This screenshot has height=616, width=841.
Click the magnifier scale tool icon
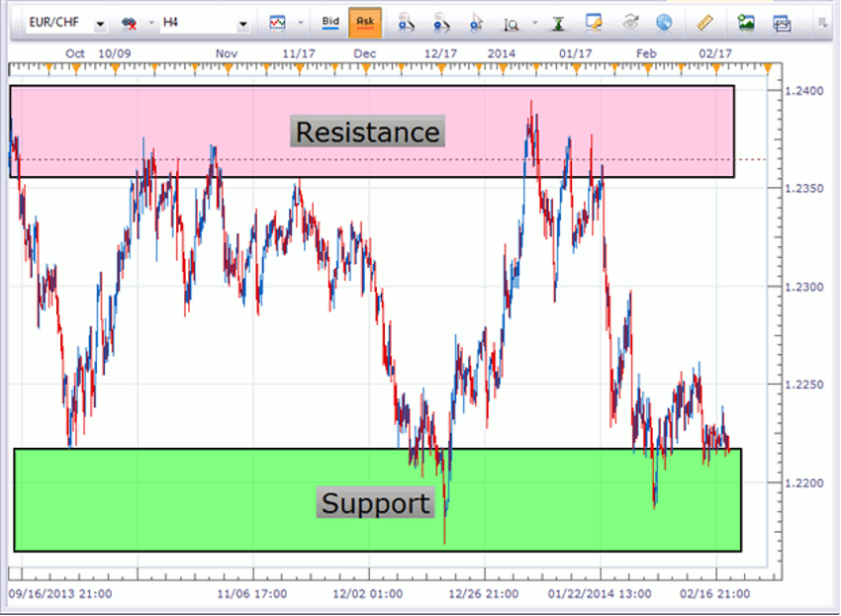[x=512, y=24]
